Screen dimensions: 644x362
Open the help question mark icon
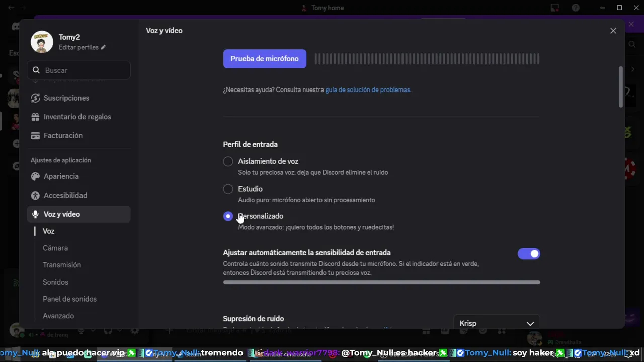[x=576, y=8]
